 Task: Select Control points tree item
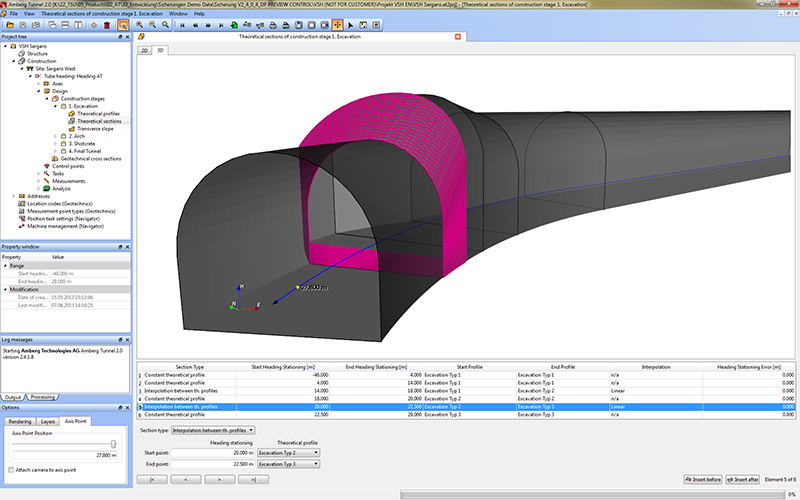pyautogui.click(x=68, y=166)
